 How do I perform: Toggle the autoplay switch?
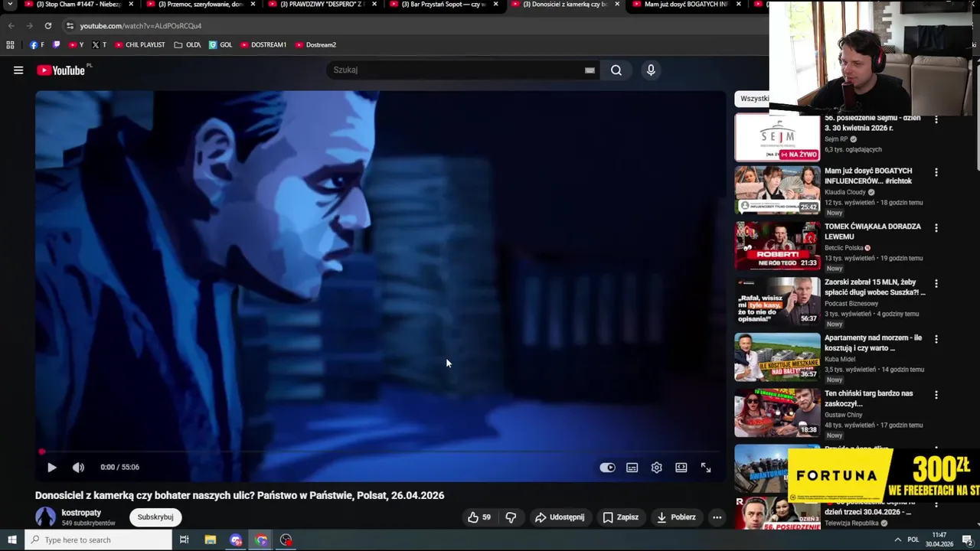[x=607, y=468]
